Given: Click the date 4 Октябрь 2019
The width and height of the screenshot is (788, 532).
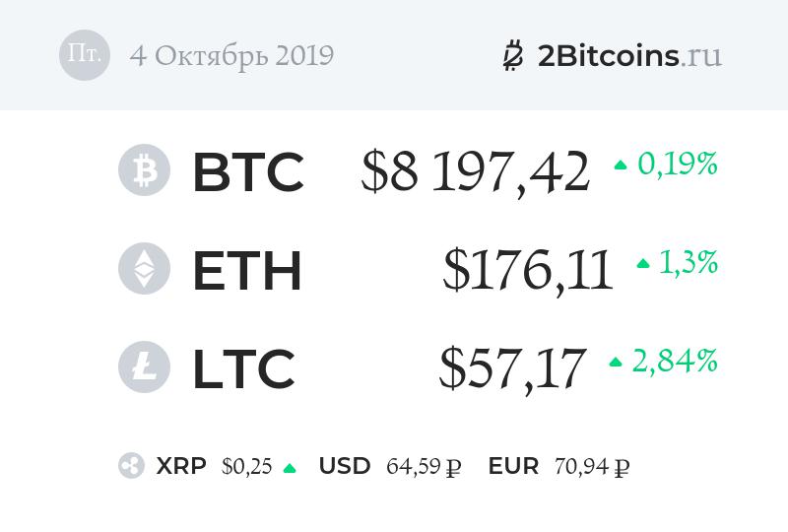Looking at the screenshot, I should [231, 55].
